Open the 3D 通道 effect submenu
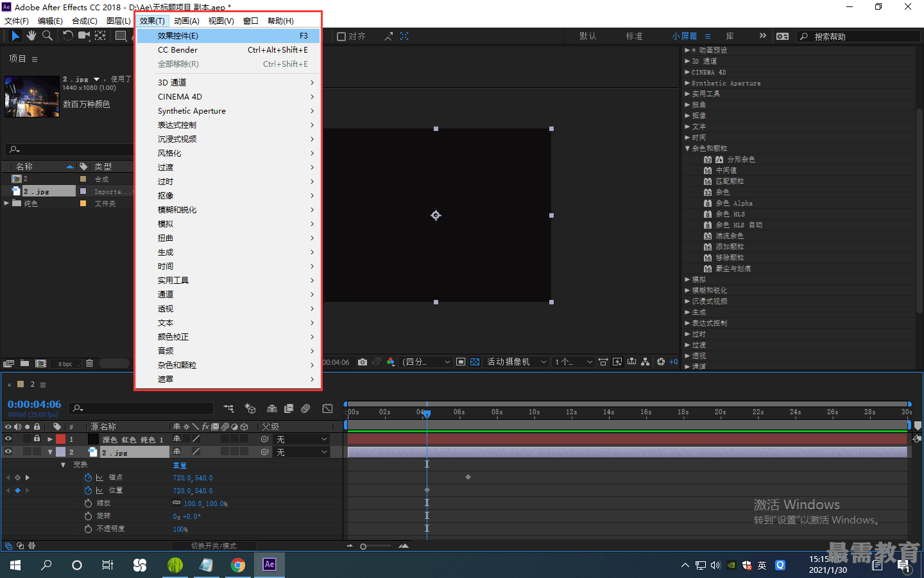924x578 pixels. tap(228, 82)
